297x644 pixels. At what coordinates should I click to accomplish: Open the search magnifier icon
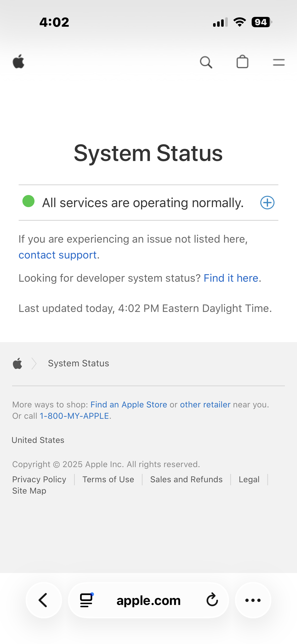(x=206, y=62)
